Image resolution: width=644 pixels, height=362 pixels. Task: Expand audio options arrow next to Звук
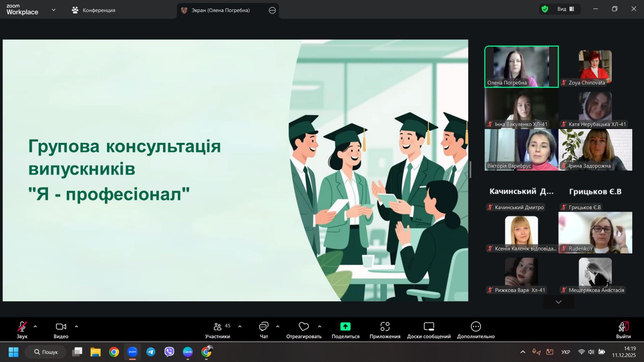pyautogui.click(x=35, y=327)
